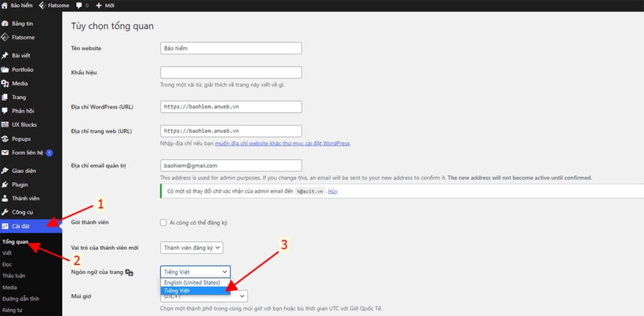Click the Tùy chọn tổng quan heading

pos(113,26)
